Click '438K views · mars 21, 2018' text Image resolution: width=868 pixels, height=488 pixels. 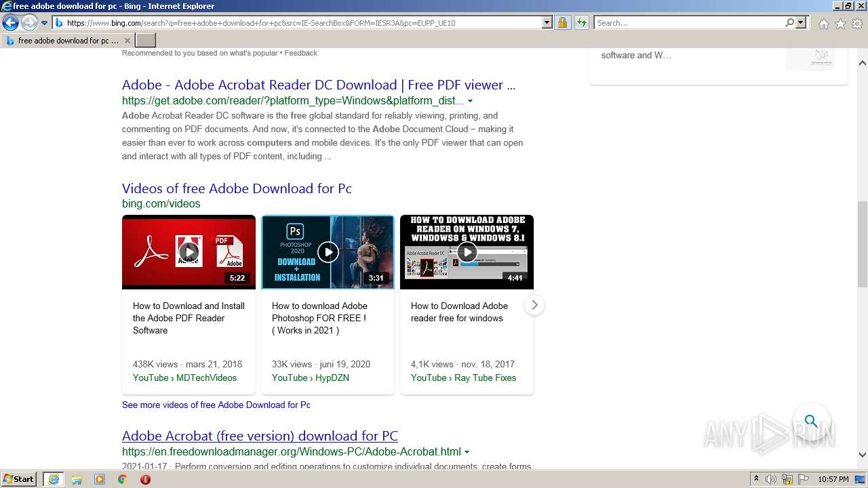pos(187,364)
